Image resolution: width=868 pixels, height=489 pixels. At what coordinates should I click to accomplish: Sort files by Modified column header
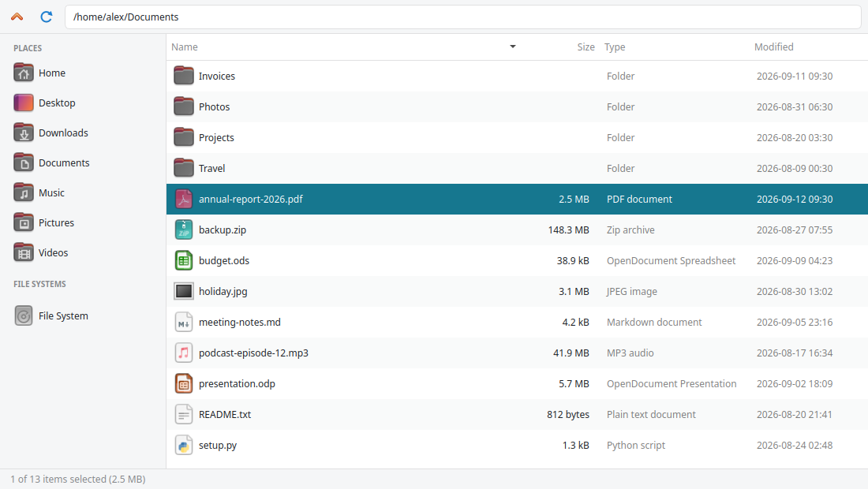pos(774,47)
